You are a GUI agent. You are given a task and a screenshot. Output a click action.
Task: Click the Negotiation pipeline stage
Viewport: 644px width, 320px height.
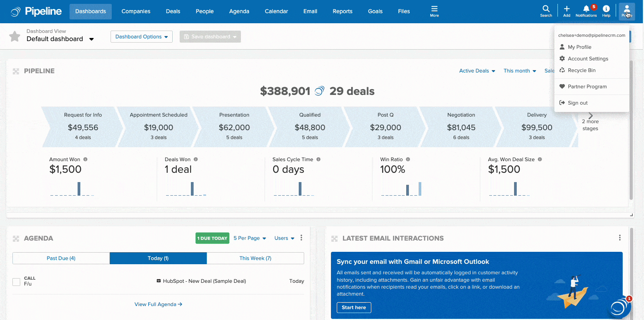coord(461,127)
